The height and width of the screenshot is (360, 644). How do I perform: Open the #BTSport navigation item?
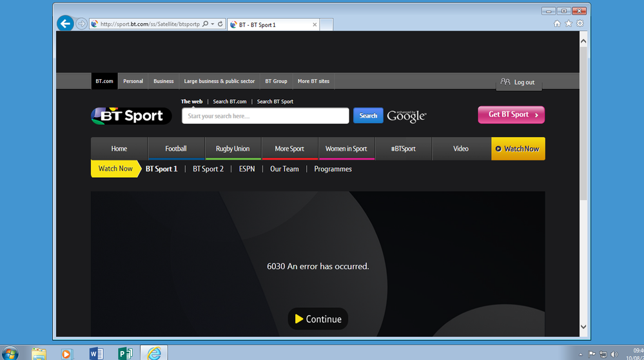[x=403, y=149]
